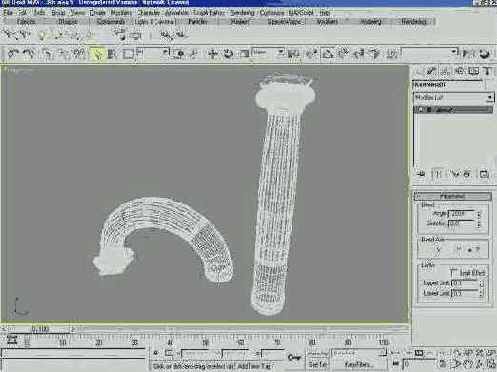Select the Bend entry in modifier stack
This screenshot has height=372, width=497.
click(453, 110)
